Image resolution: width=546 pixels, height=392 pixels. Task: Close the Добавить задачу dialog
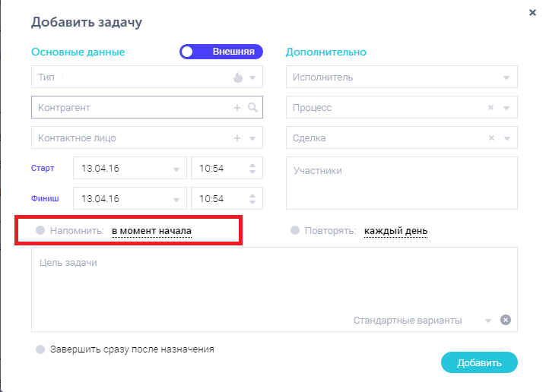pyautogui.click(x=532, y=12)
